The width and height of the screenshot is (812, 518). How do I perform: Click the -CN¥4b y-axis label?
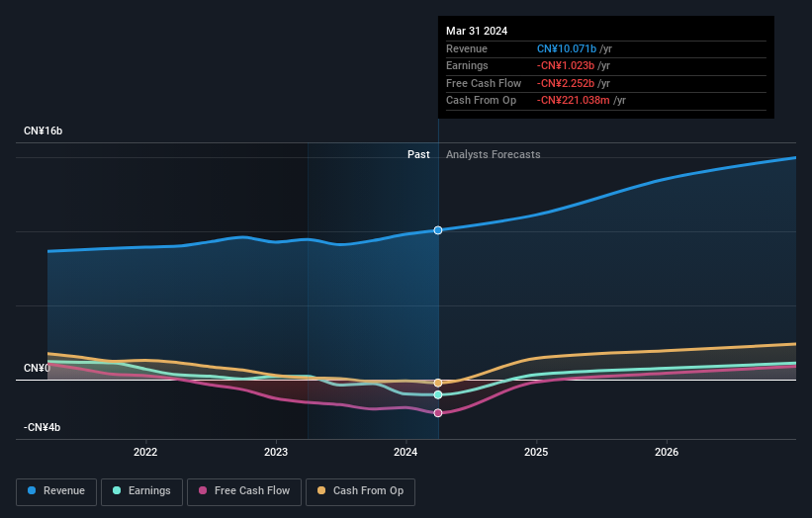click(42, 427)
